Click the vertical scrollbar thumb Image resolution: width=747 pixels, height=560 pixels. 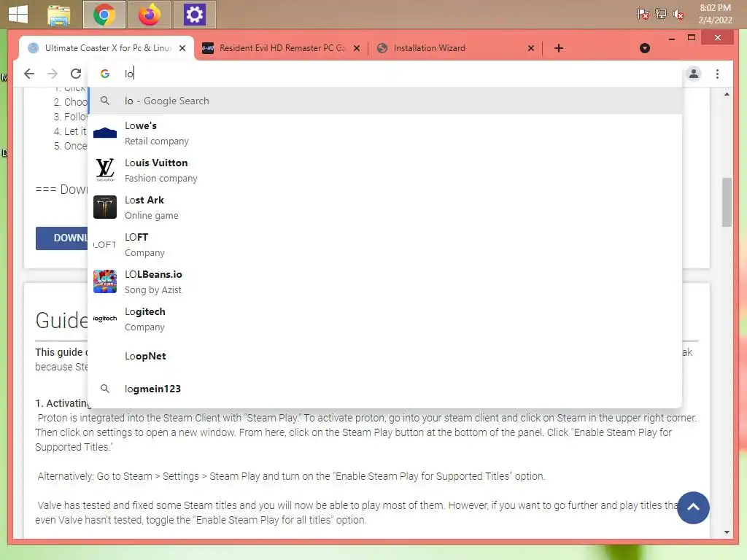point(727,203)
